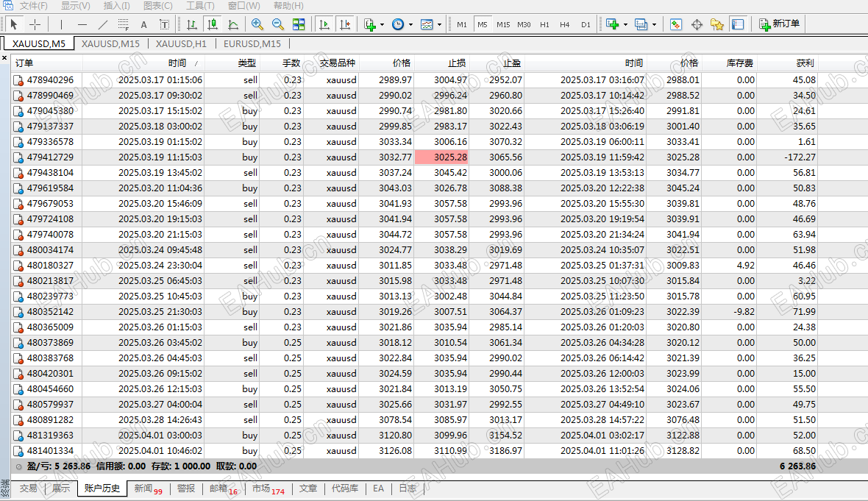Switch to the XAUUSD,M15 chart tab
The width and height of the screenshot is (868, 501).
(111, 43)
